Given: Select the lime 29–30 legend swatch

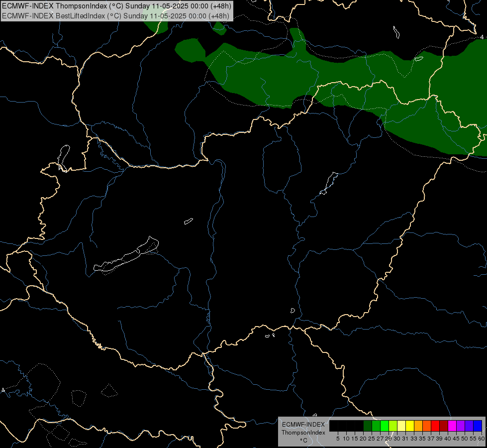Looking at the screenshot, I should pyautogui.click(x=393, y=426).
